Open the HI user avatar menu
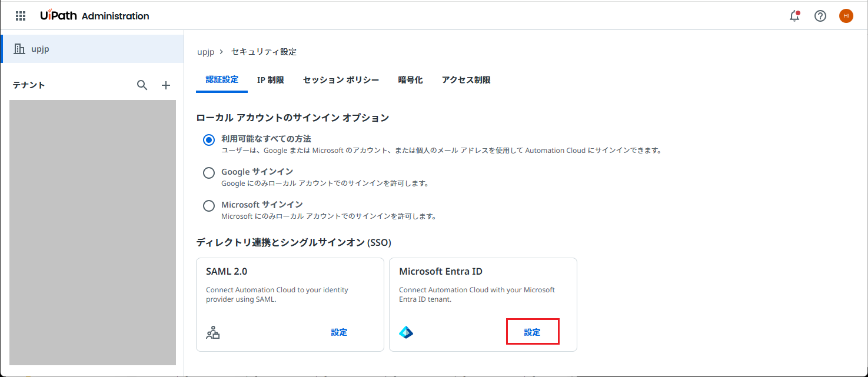Viewport: 868px width, 377px height. coord(846,16)
